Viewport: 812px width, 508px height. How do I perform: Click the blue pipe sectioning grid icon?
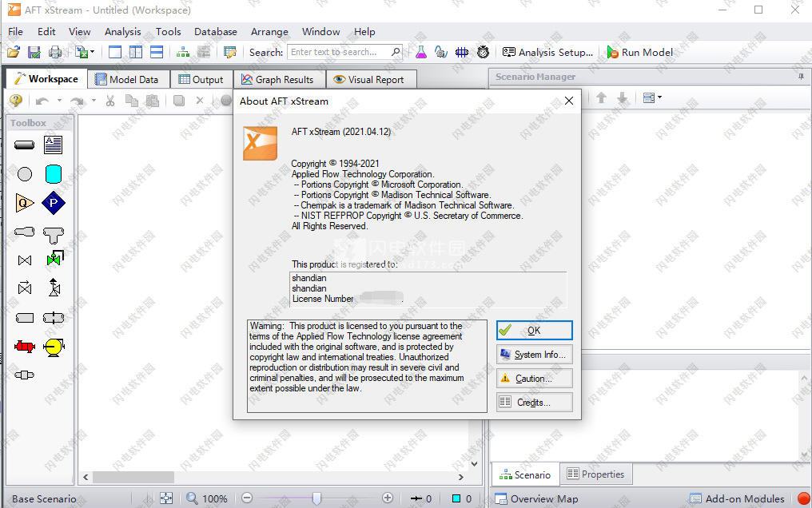coord(461,52)
